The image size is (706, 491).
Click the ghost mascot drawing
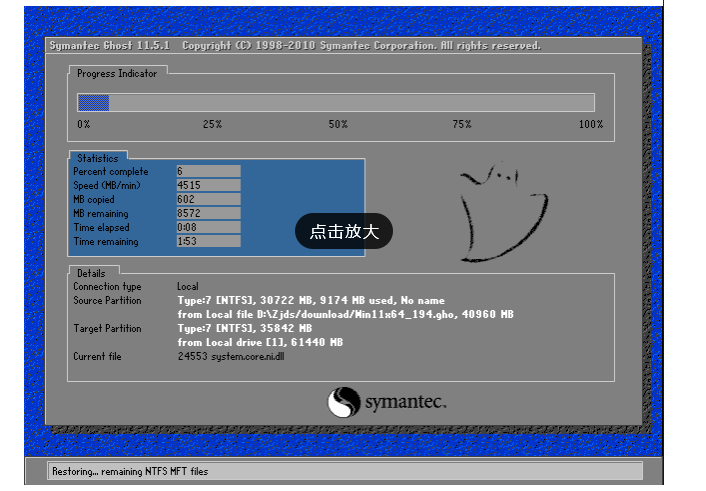pyautogui.click(x=503, y=212)
